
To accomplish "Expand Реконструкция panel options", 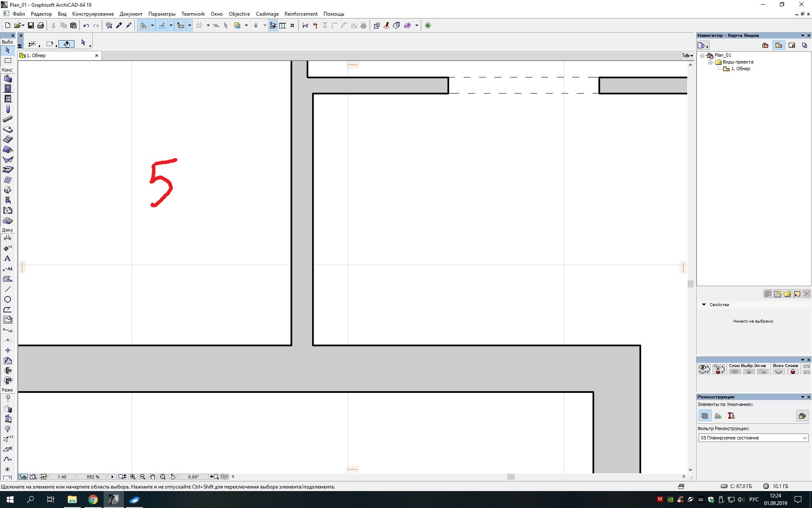I will pos(801,397).
